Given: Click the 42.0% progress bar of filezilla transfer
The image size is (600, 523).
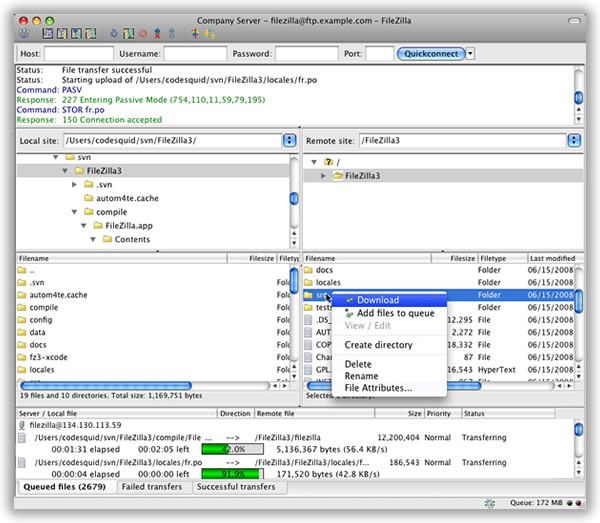Looking at the screenshot, I should 233,449.
